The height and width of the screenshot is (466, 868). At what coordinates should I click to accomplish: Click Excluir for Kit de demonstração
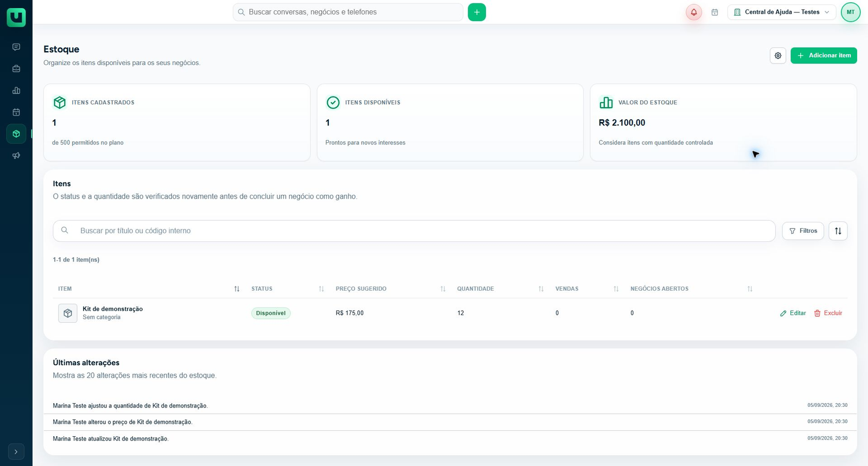point(828,313)
